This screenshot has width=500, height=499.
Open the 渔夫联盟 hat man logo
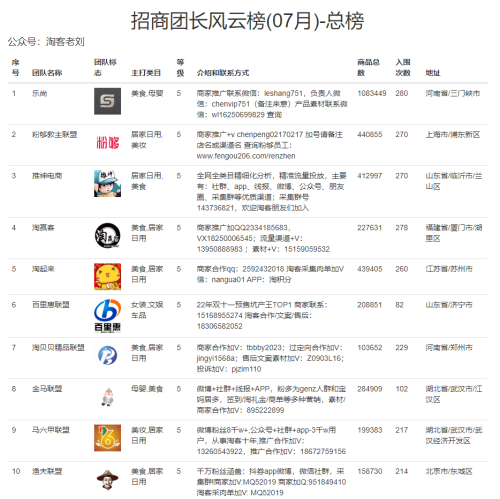coord(107,480)
